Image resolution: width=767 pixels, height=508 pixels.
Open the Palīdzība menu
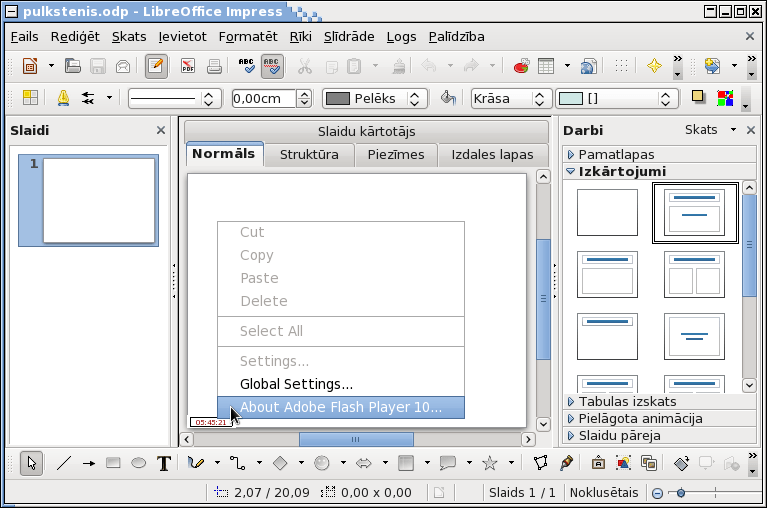pyautogui.click(x=456, y=37)
